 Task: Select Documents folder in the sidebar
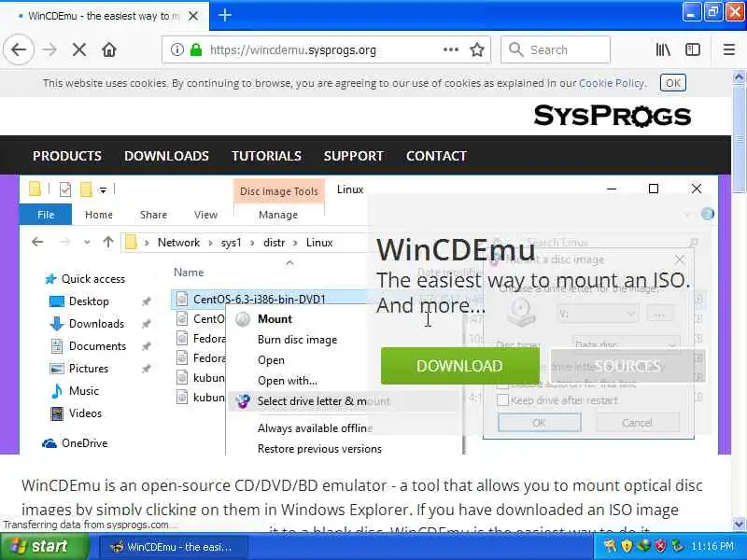[97, 346]
